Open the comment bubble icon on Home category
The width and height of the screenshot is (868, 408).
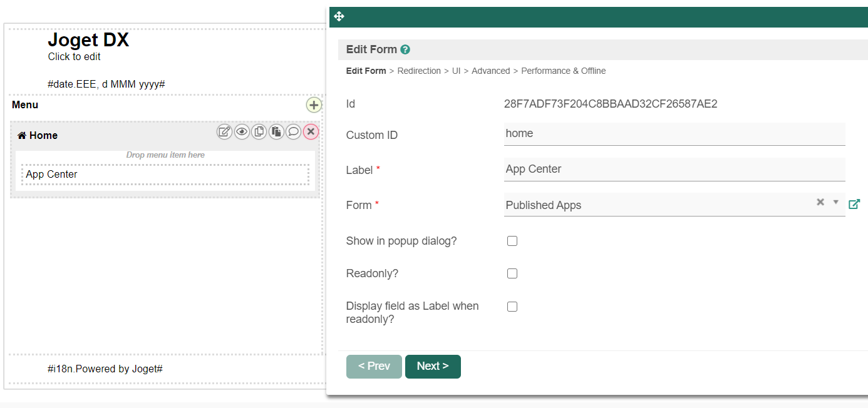[x=293, y=131]
